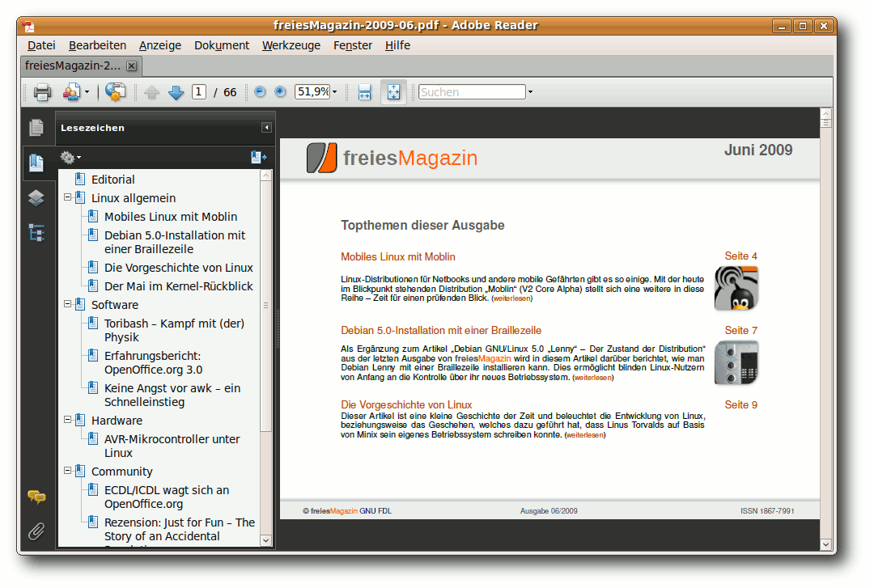Image resolution: width=870 pixels, height=588 pixels.
Task: Click the Debian 5.0-Installation headline link in page
Action: tap(441, 331)
